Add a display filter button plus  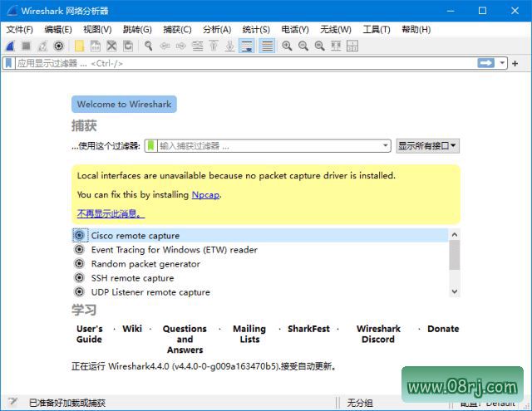(x=515, y=63)
